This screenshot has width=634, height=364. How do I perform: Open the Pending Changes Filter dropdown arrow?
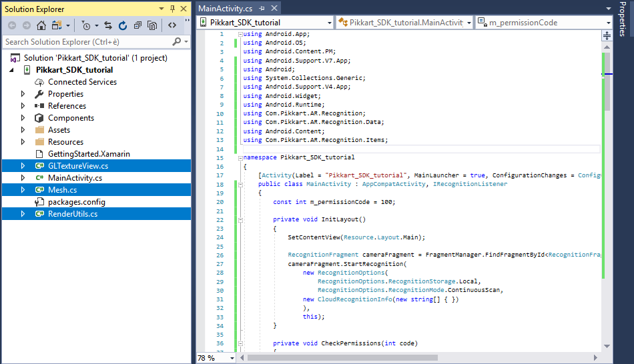tap(97, 26)
